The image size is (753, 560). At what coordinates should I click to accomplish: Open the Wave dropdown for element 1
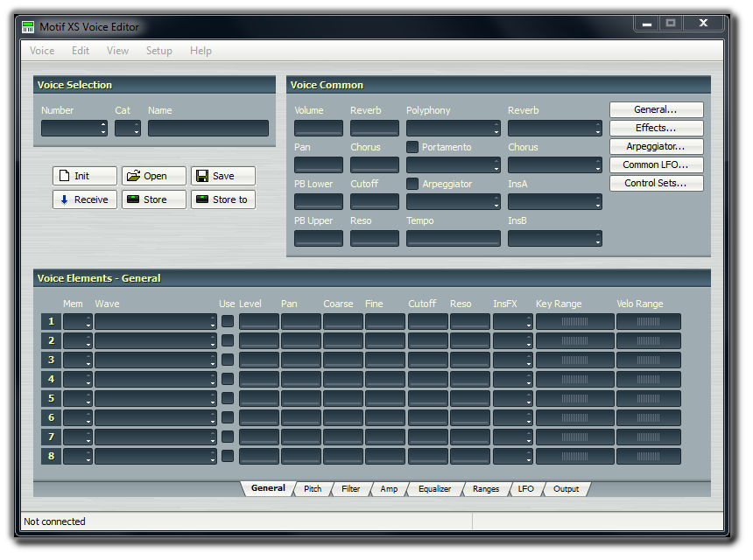coord(156,321)
